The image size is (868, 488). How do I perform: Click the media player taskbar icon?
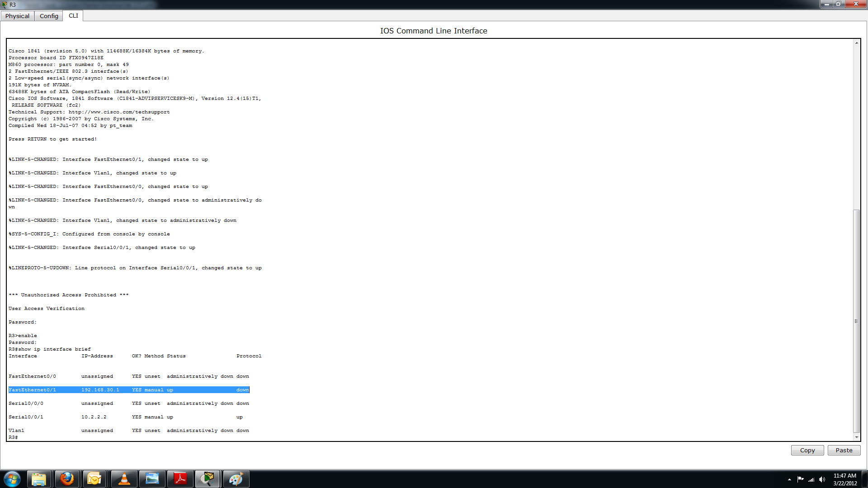(123, 479)
